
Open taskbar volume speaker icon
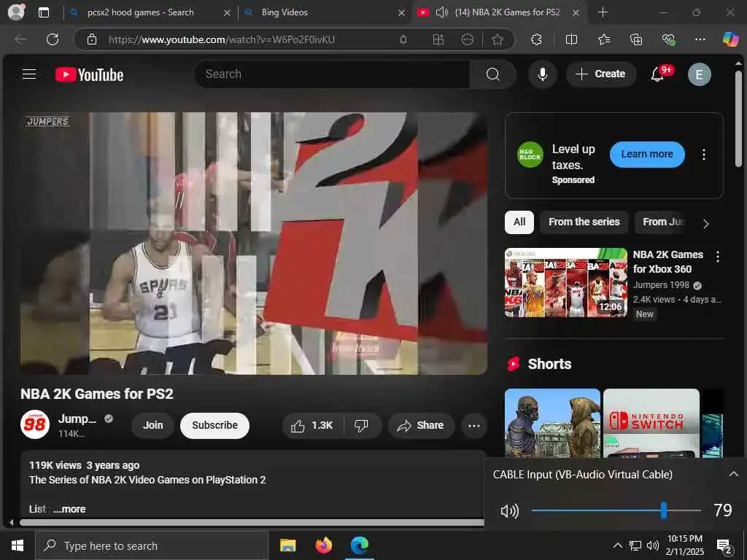[653, 545]
